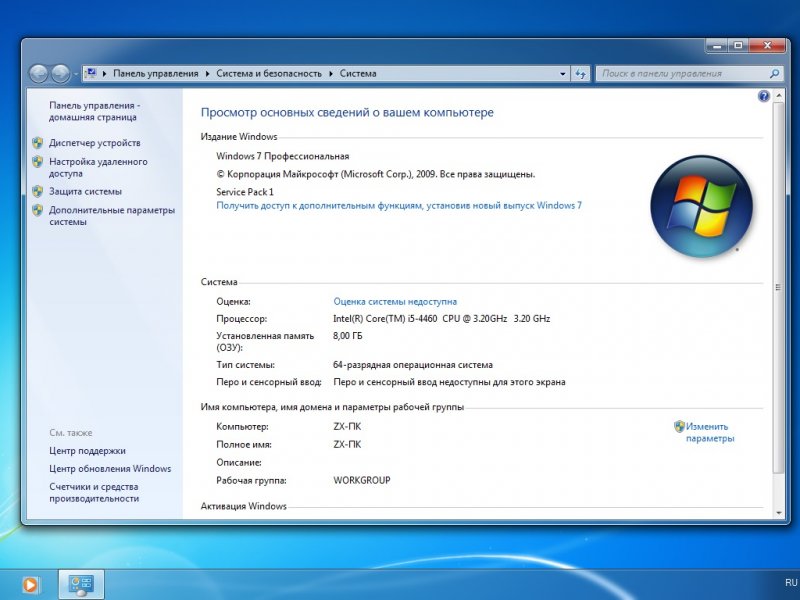Image resolution: width=800 pixels, height=600 pixels.
Task: Select the Панель управления breadcrumb
Action: 156,73
